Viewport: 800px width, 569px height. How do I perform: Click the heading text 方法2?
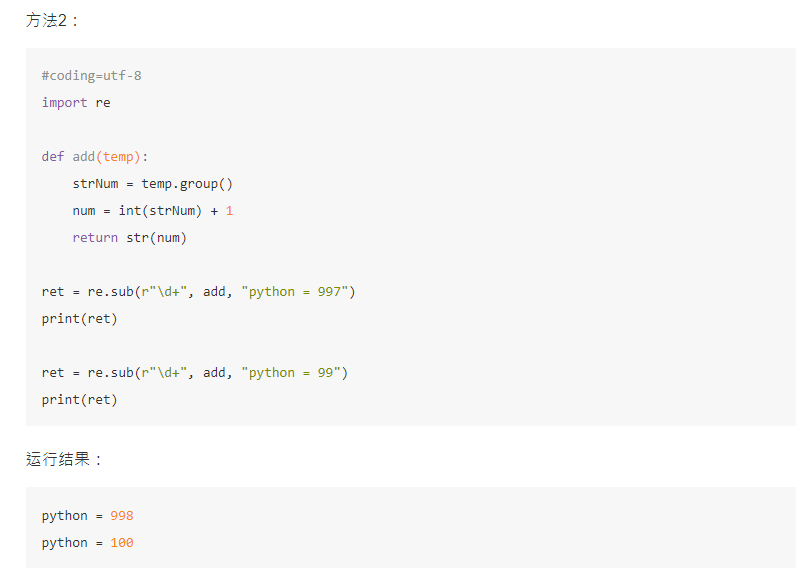[46, 20]
